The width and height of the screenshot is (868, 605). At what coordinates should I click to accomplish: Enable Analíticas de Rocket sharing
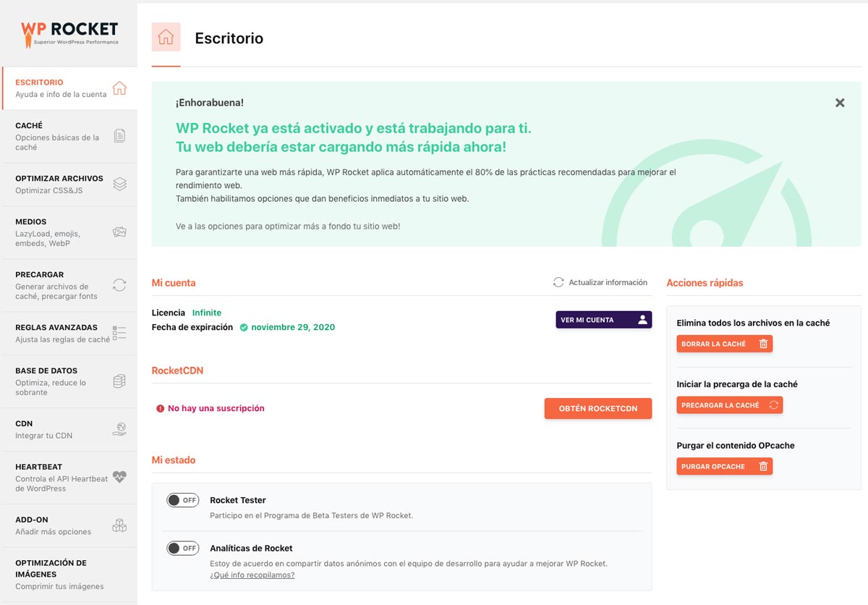pyautogui.click(x=182, y=548)
